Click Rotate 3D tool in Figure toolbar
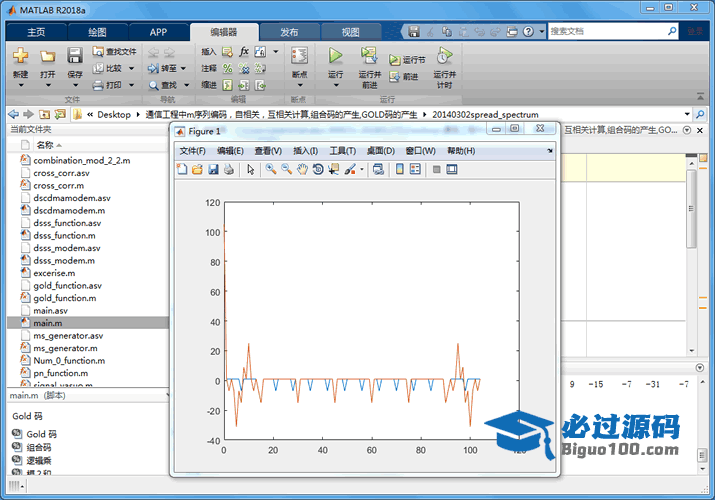The image size is (715, 500). pos(317,170)
